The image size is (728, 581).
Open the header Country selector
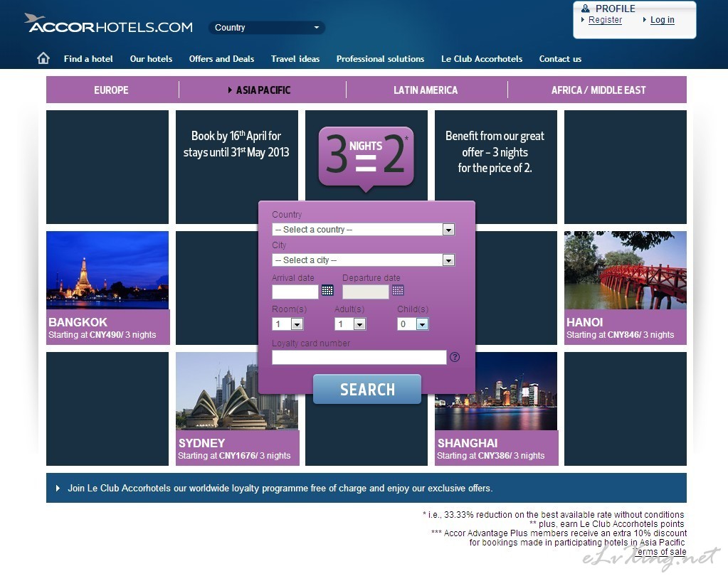(266, 28)
